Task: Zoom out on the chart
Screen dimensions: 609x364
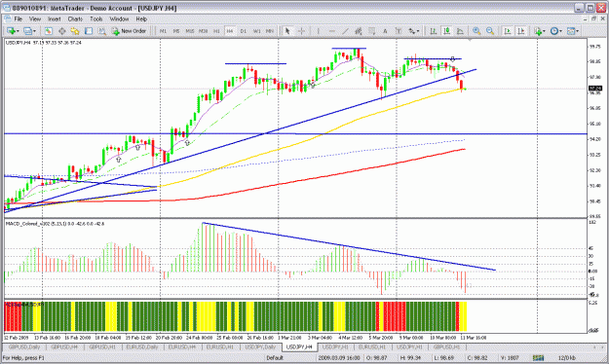Action: [490, 31]
